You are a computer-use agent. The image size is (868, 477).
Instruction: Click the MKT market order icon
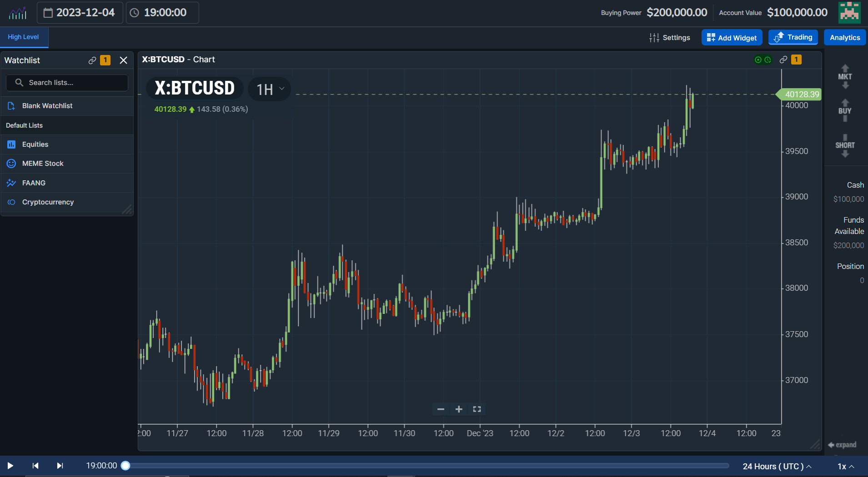pyautogui.click(x=845, y=76)
